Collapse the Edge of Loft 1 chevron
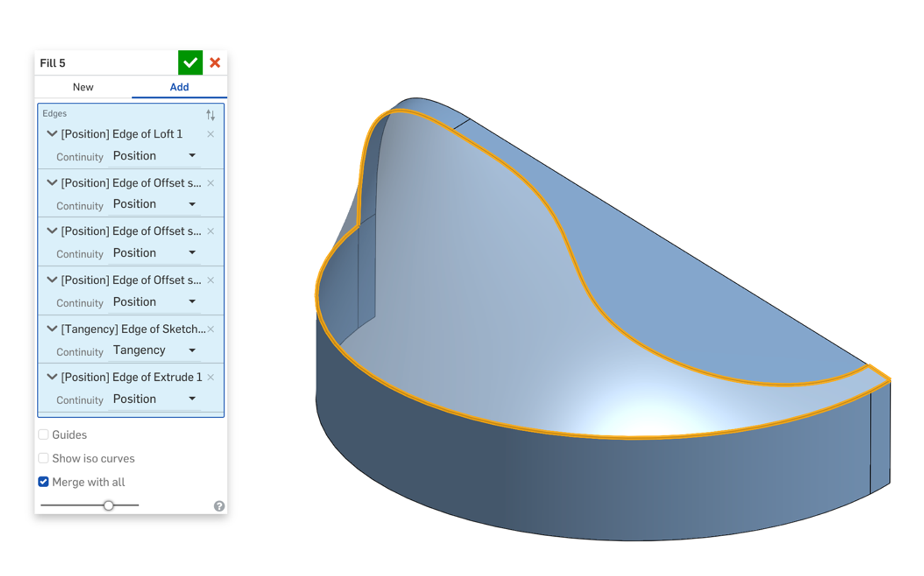924x576 pixels. pos(52,134)
